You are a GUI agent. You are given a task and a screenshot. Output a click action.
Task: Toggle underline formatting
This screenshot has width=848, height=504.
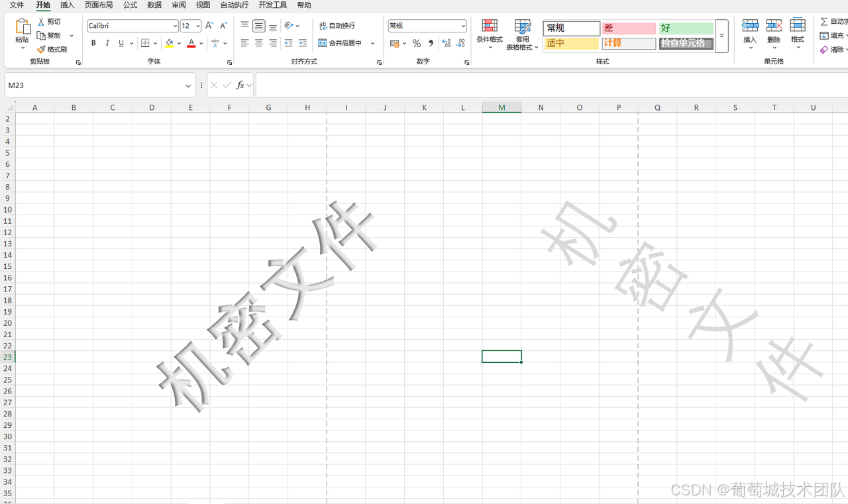tap(121, 43)
